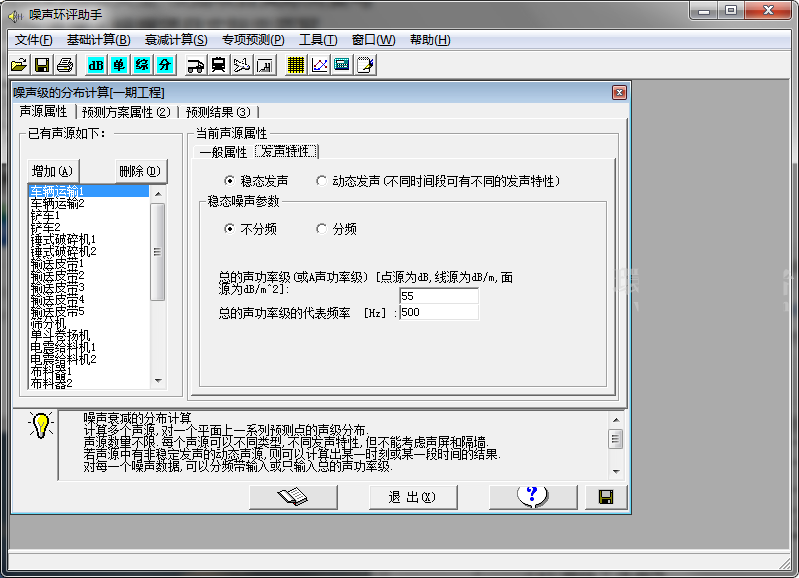Viewport: 799px width, 578px height.
Task: Click the source list scrollbar thumb
Action: pyautogui.click(x=158, y=252)
